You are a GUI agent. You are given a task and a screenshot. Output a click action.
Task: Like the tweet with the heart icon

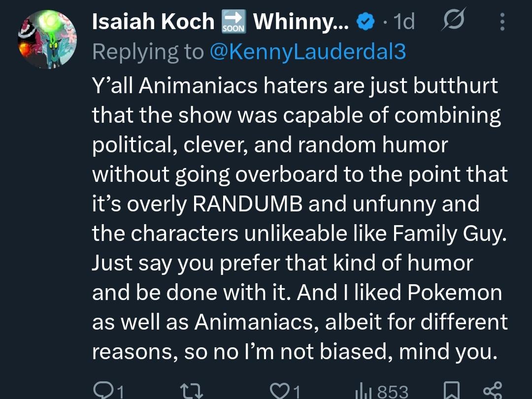point(280,391)
